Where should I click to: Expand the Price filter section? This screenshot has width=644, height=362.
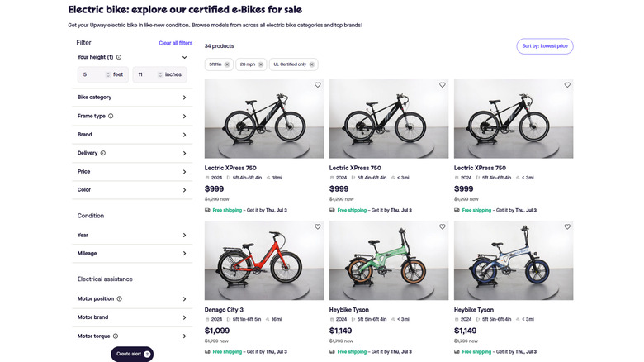coord(184,172)
